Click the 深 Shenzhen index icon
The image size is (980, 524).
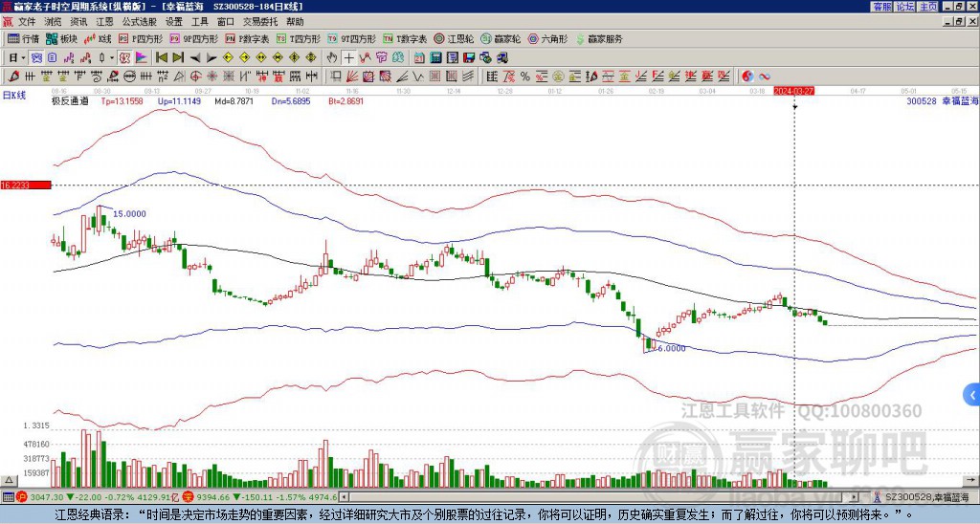tap(190, 497)
